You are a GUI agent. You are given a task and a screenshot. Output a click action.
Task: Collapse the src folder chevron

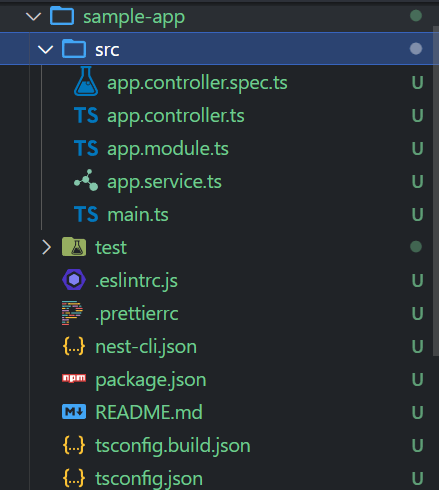coord(45,50)
